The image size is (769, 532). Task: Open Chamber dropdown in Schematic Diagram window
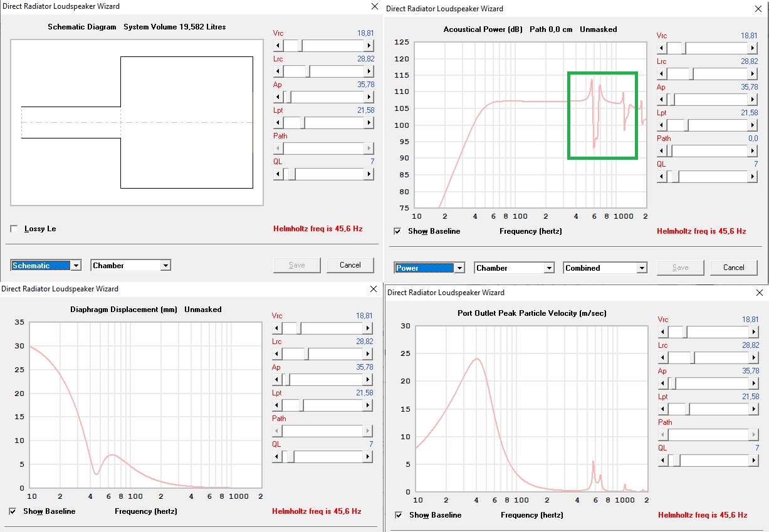pyautogui.click(x=165, y=266)
